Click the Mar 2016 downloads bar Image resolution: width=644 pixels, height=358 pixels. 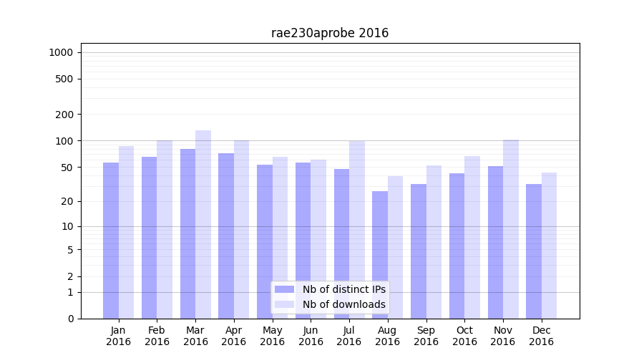[x=203, y=224]
